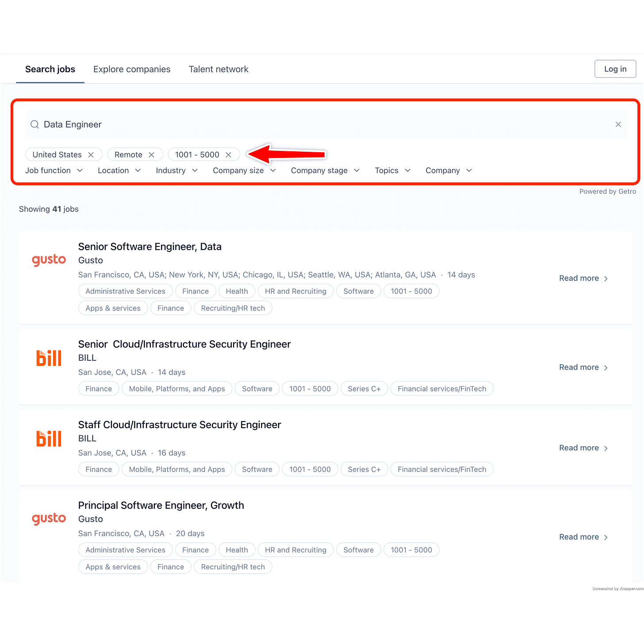Expand the Job function filter dropdown
644x644 pixels.
54,170
